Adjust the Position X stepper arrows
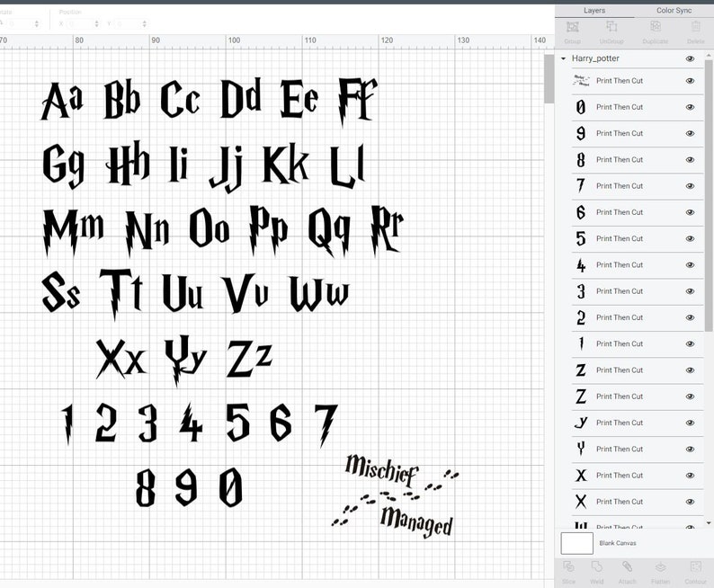The image size is (714, 588). (x=96, y=23)
